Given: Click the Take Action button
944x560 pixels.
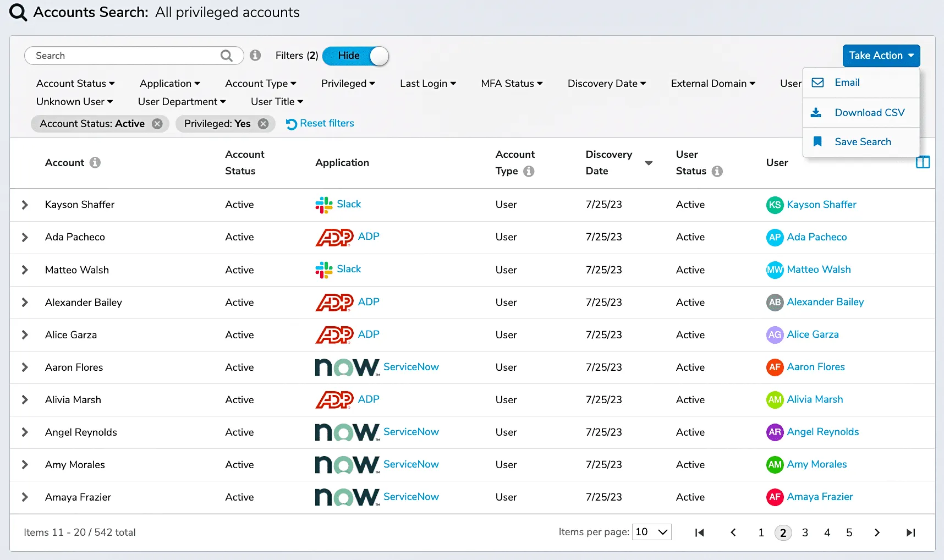Looking at the screenshot, I should point(881,56).
